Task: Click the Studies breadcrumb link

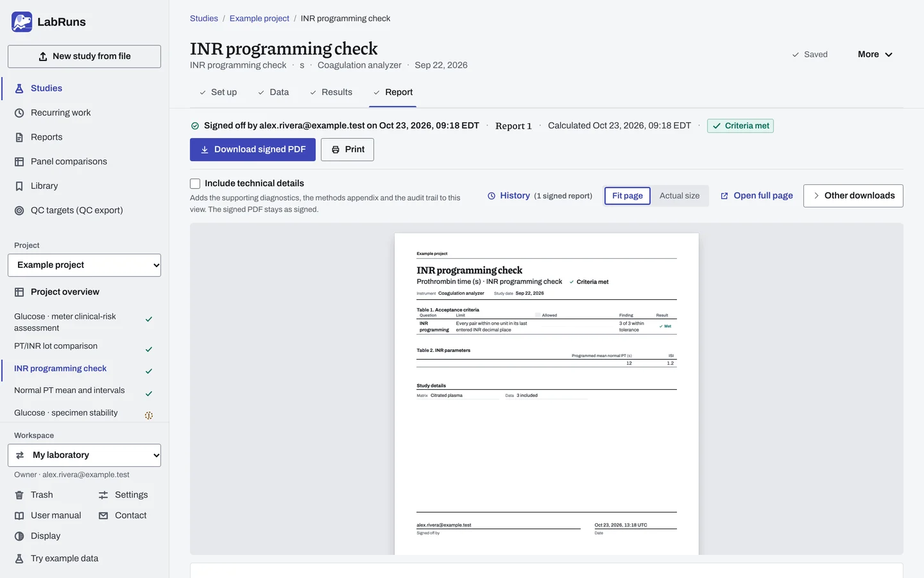Action: click(204, 19)
